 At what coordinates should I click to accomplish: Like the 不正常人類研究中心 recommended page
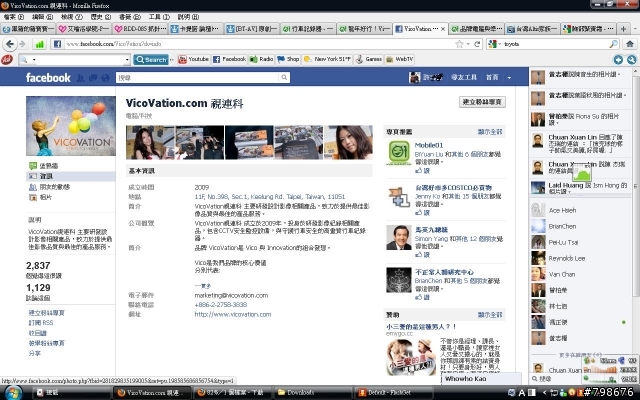422,297
